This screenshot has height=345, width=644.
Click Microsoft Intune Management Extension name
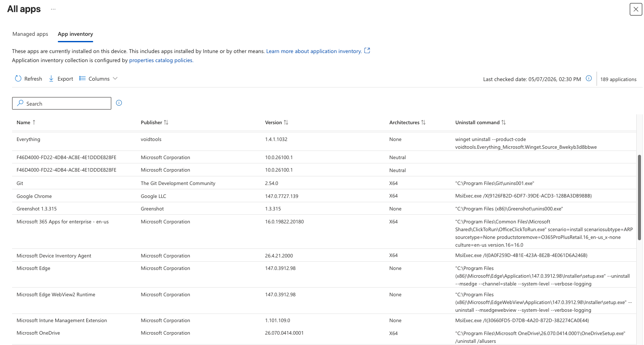(x=62, y=320)
